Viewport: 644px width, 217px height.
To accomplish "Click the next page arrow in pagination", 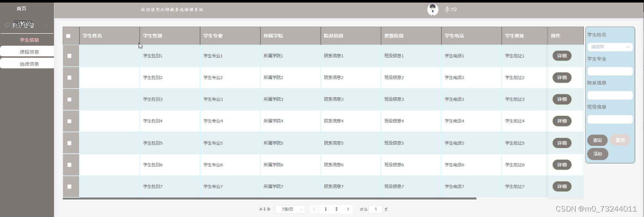I will point(348,209).
